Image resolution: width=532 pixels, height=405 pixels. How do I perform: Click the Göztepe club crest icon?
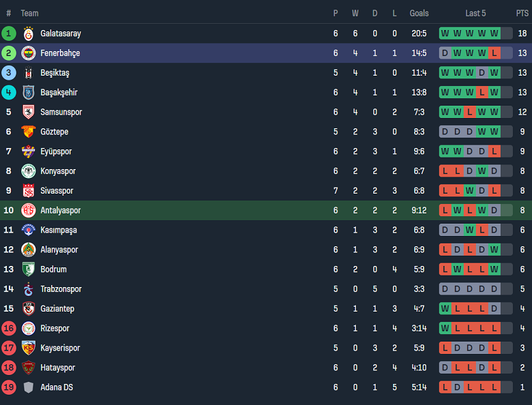(29, 132)
